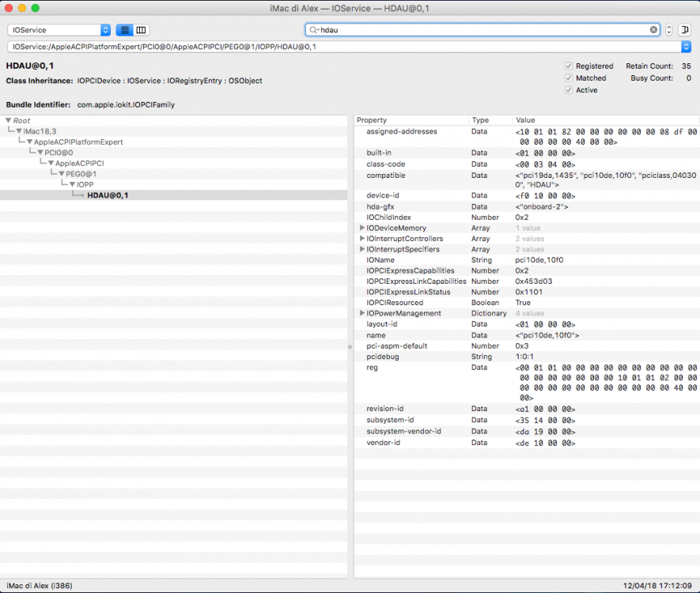Select the revision-id property row

pos(527,409)
